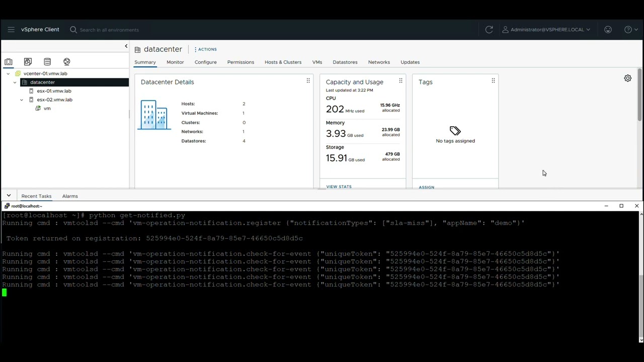Select the Networking inventory view icon
Viewport: 644px width, 362px height.
click(x=66, y=62)
